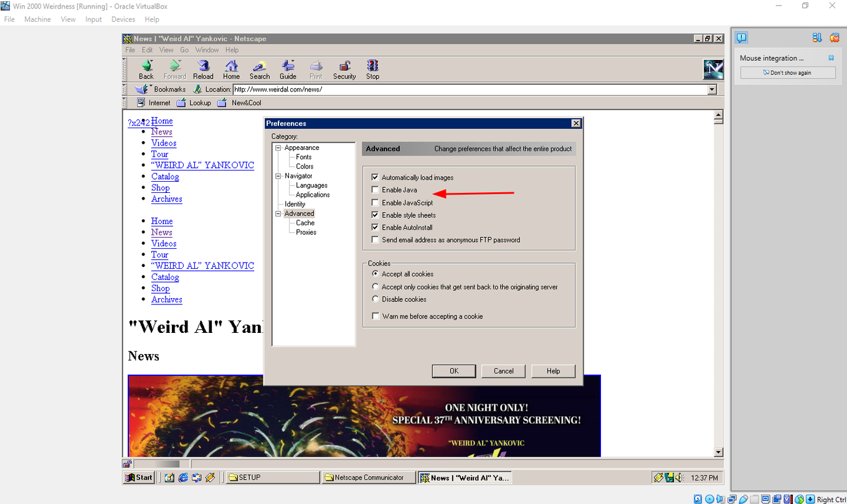
Task: Select cookies sent back to originating server
Action: tap(375, 287)
